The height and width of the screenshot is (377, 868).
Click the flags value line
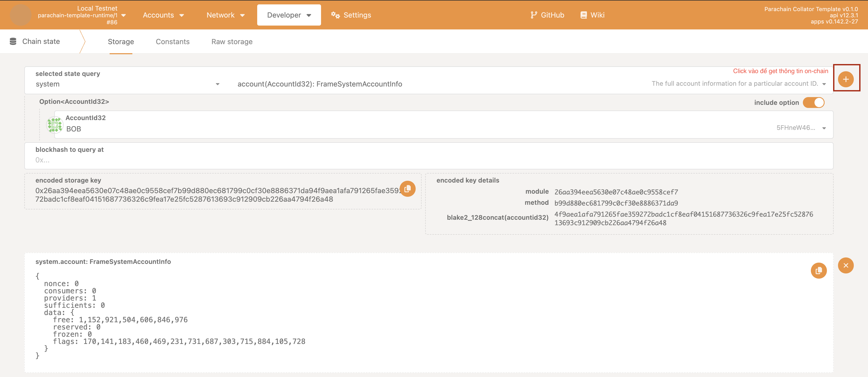coord(179,341)
